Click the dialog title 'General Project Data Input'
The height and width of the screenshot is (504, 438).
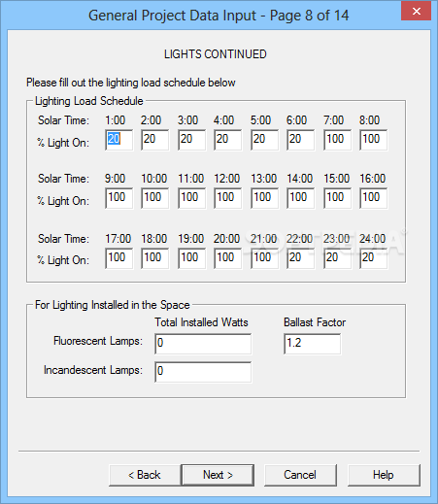(x=172, y=16)
